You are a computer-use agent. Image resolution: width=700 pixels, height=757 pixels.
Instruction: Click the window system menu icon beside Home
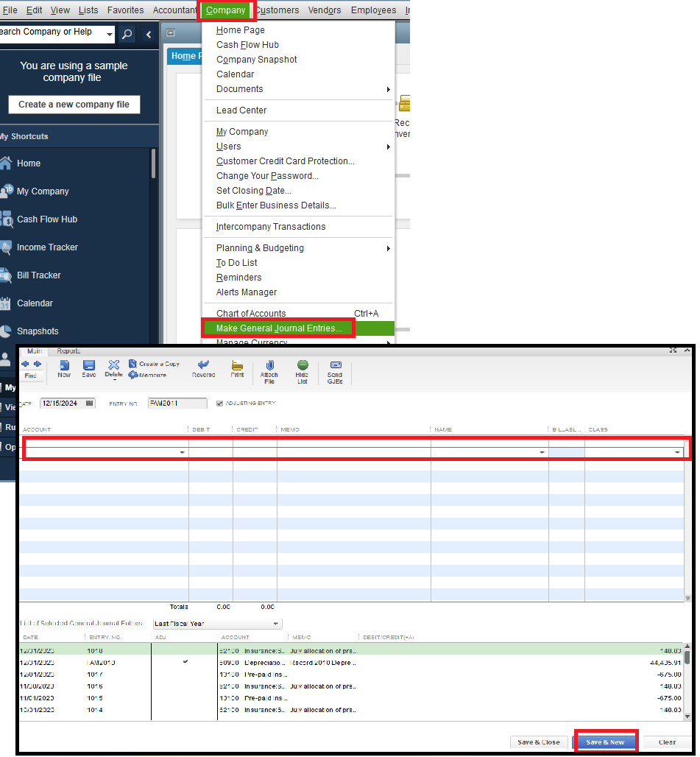tap(170, 33)
